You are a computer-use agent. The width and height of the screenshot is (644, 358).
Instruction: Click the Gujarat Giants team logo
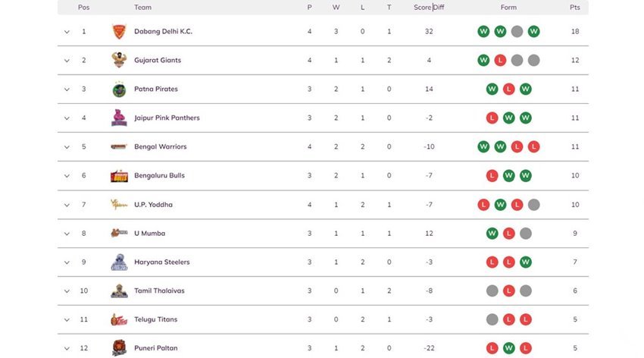[119, 61]
